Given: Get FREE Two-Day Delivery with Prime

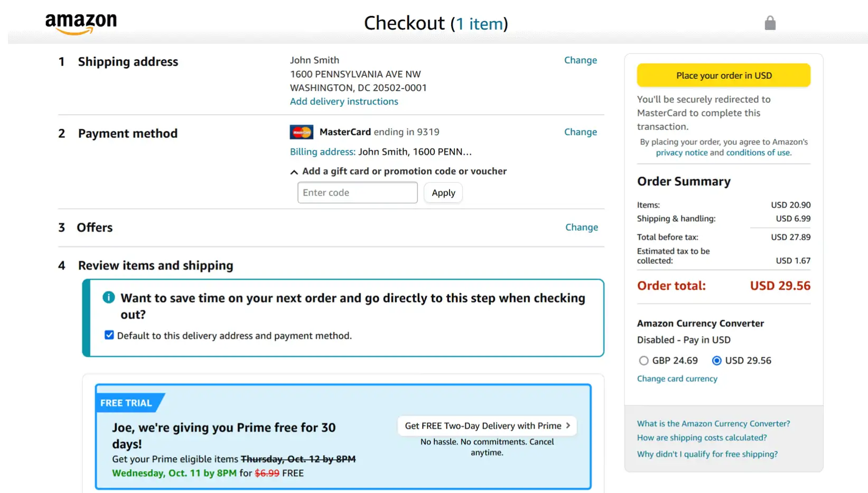Looking at the screenshot, I should (483, 425).
